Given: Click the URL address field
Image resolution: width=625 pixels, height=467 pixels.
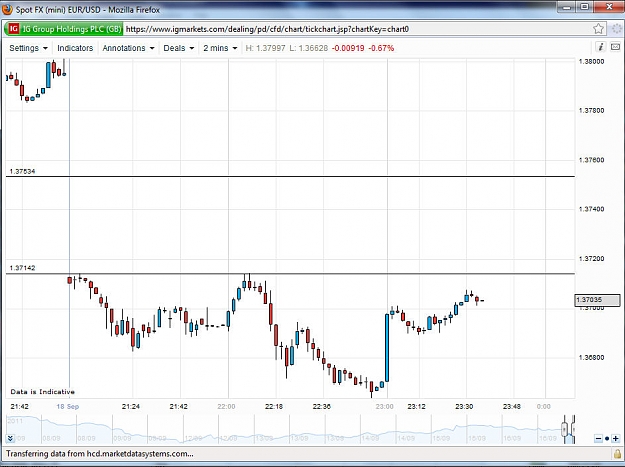Looking at the screenshot, I should [x=357, y=29].
